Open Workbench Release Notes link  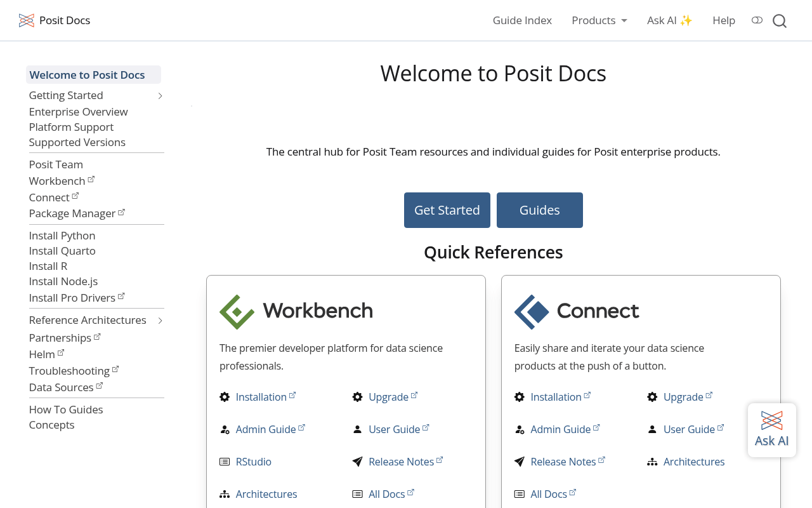click(406, 462)
